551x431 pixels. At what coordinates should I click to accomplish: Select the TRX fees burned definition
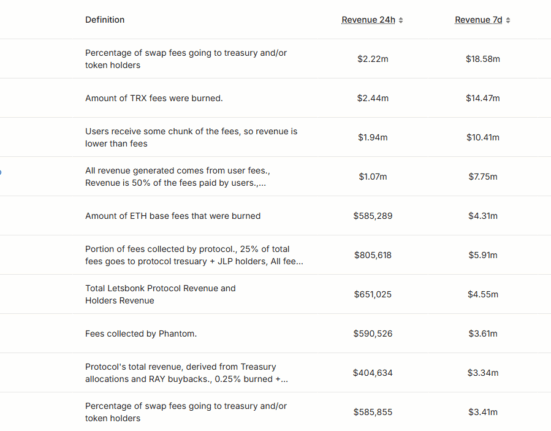coord(154,98)
